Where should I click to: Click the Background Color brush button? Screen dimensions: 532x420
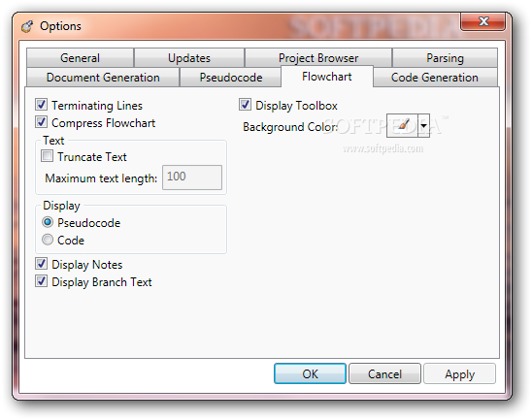pos(402,126)
